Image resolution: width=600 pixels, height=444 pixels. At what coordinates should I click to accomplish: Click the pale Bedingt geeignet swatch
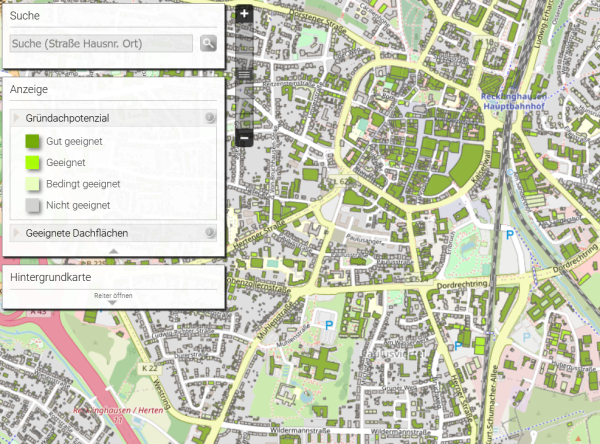tap(32, 184)
